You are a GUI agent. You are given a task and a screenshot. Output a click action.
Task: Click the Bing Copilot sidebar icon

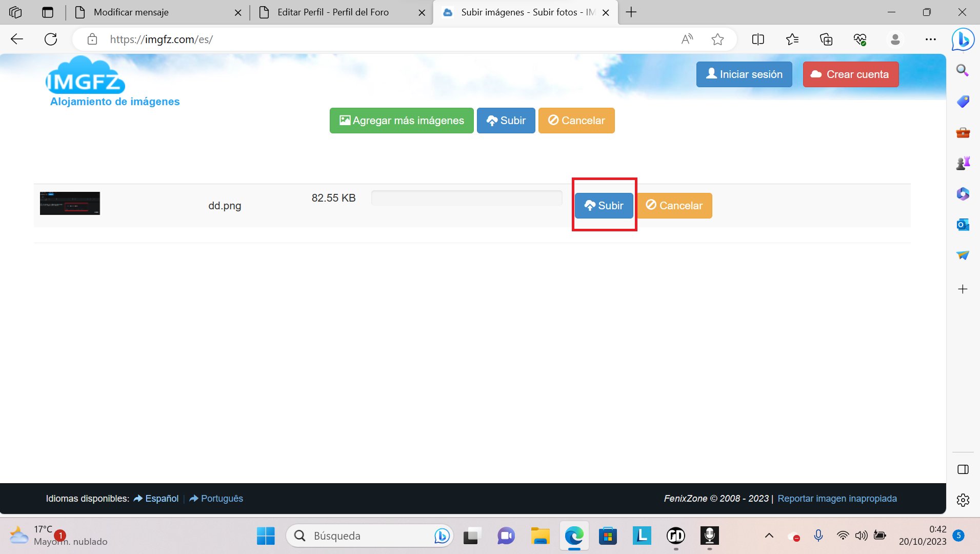click(x=963, y=39)
